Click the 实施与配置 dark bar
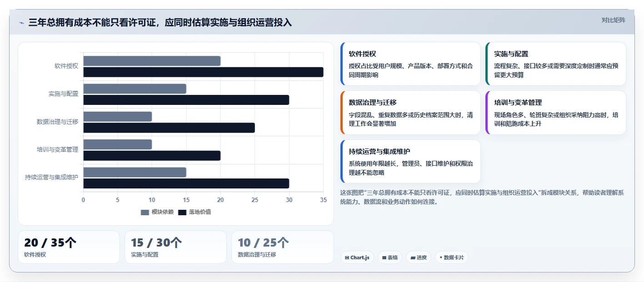Screen dimensions: 644x282 tap(186, 100)
